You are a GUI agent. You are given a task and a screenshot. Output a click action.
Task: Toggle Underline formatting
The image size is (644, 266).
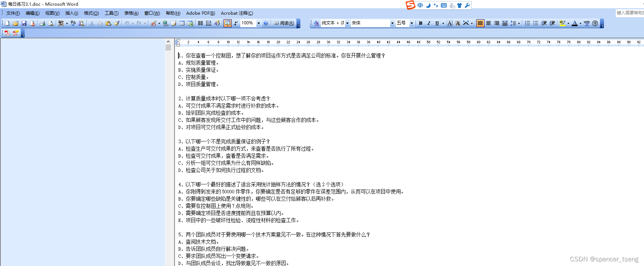pos(437,23)
